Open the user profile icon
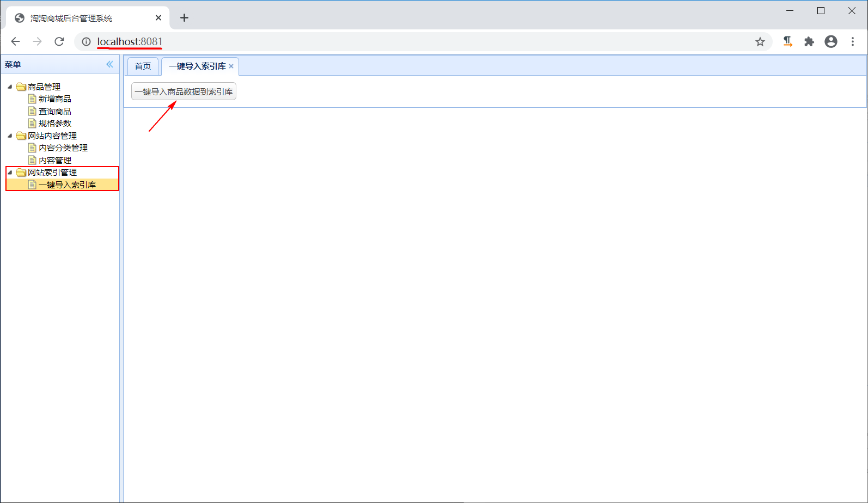868x503 pixels. 831,41
